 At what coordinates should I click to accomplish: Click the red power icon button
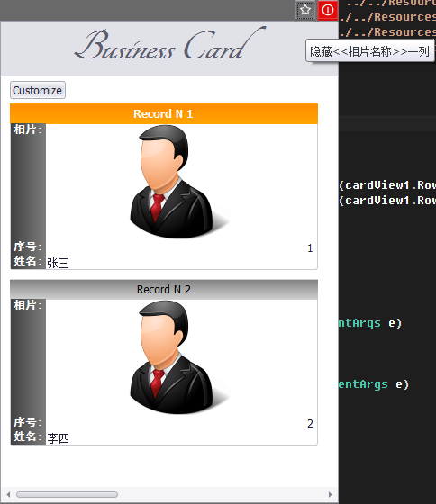pyautogui.click(x=328, y=11)
